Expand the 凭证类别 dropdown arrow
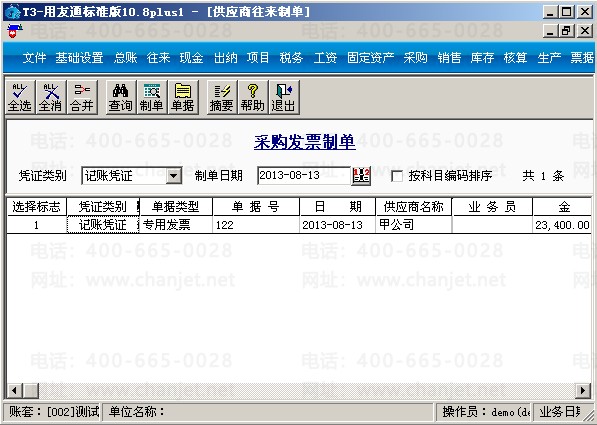Image resolution: width=597 pixels, height=425 pixels. (x=174, y=176)
